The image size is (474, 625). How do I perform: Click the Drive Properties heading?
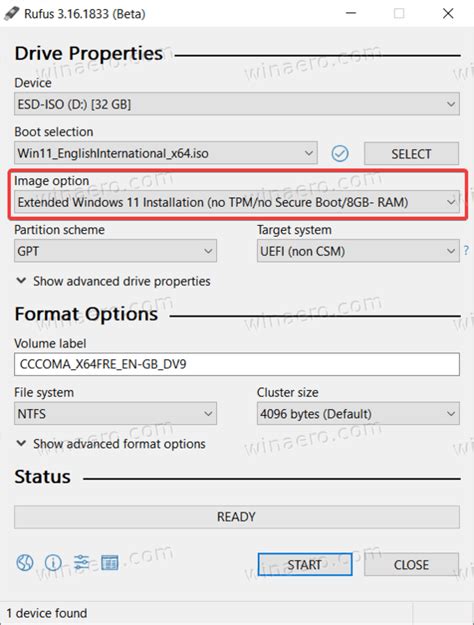89,53
